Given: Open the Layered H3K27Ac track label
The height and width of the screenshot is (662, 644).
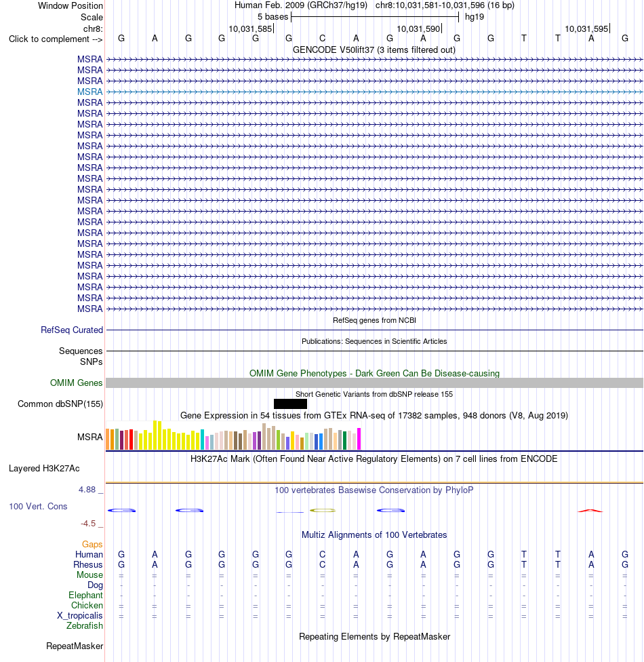Looking at the screenshot, I should pos(44,469).
